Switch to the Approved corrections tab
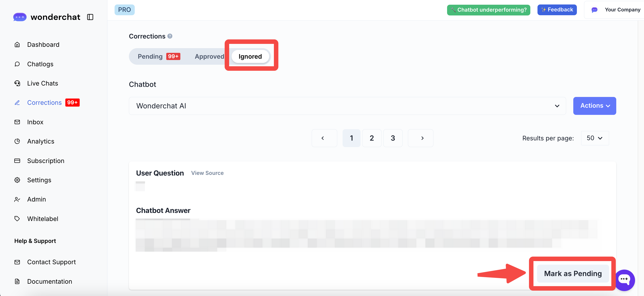This screenshot has height=296, width=644. pyautogui.click(x=209, y=57)
